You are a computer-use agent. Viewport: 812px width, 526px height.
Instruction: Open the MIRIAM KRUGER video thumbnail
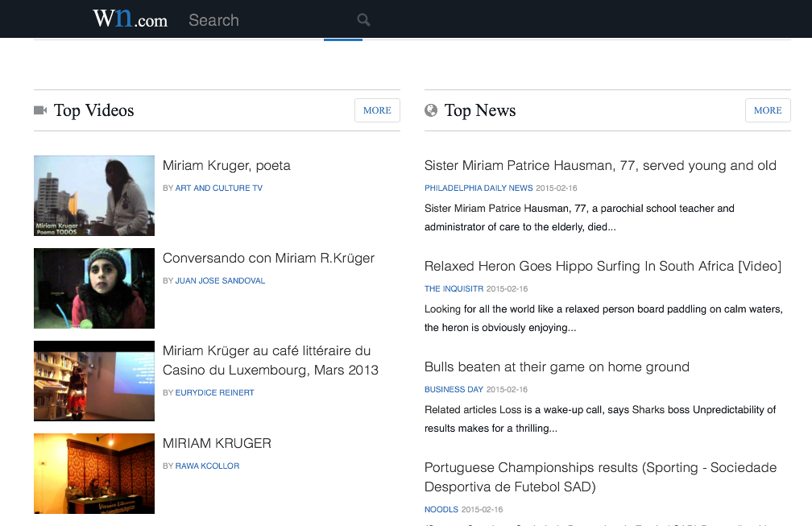click(x=94, y=474)
